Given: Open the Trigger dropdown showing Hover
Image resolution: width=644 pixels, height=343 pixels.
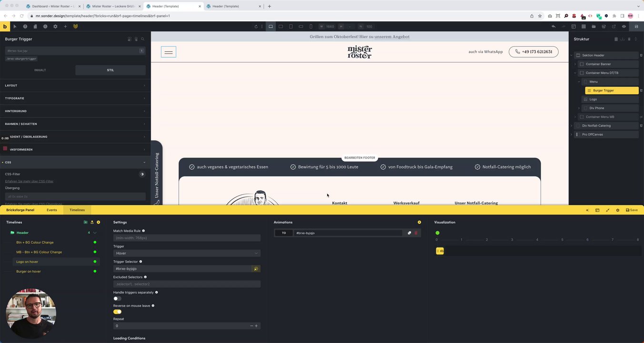Looking at the screenshot, I should click(x=187, y=253).
